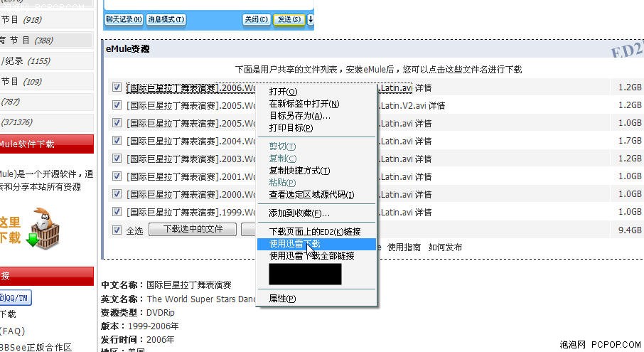644x352 pixels.
Task: Select 查看选定区域源代码(I) entry
Action: pos(316,195)
